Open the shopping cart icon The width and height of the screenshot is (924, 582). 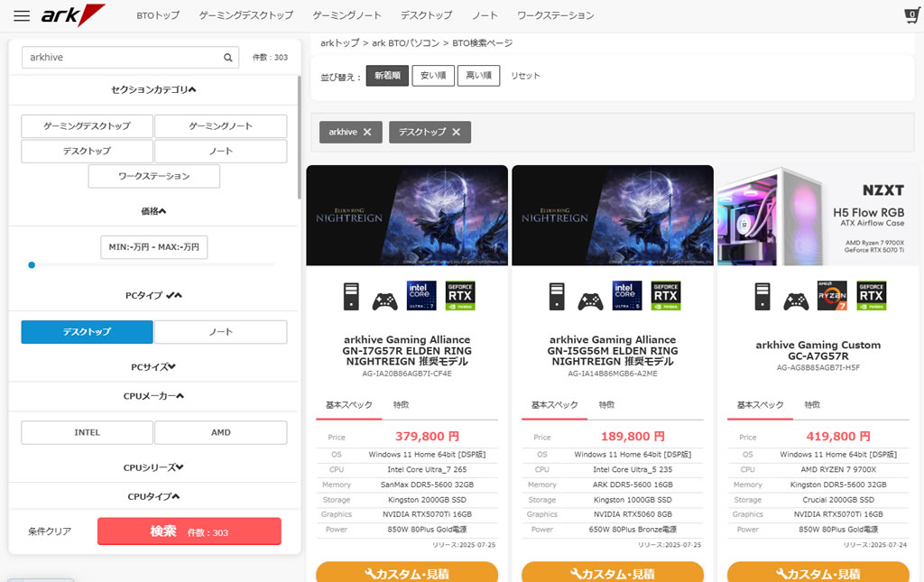coord(911,15)
